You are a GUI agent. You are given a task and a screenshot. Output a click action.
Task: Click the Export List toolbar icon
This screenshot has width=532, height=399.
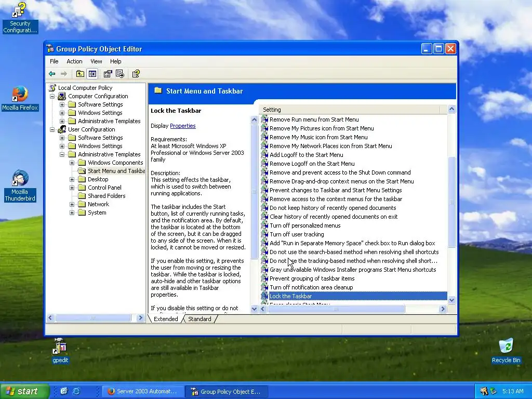(120, 74)
